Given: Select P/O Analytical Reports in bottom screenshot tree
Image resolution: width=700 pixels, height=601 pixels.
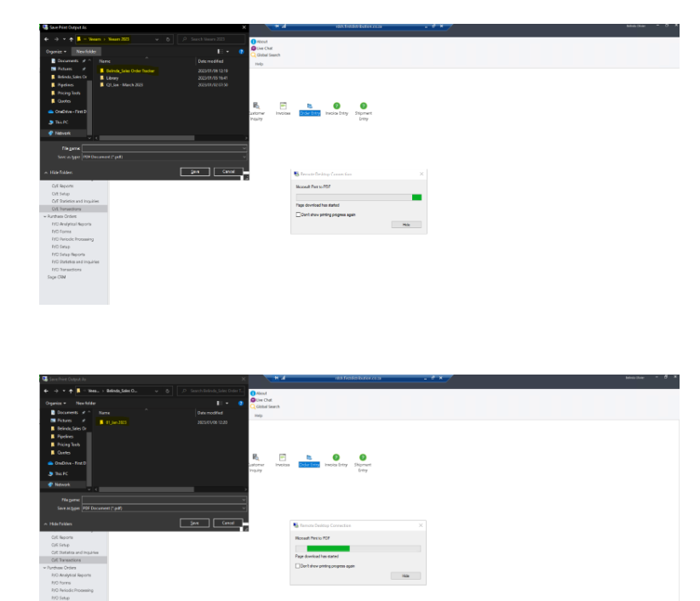Looking at the screenshot, I should click(71, 575).
